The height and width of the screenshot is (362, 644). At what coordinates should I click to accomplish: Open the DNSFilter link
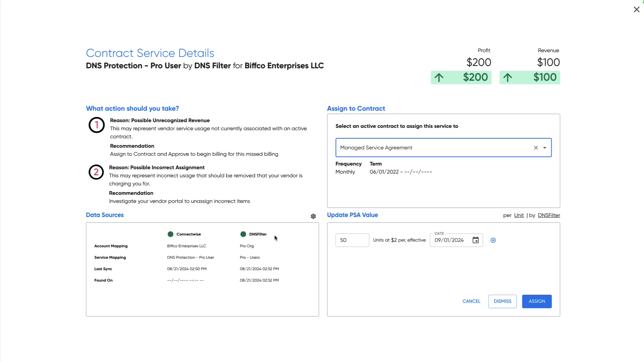pos(549,215)
